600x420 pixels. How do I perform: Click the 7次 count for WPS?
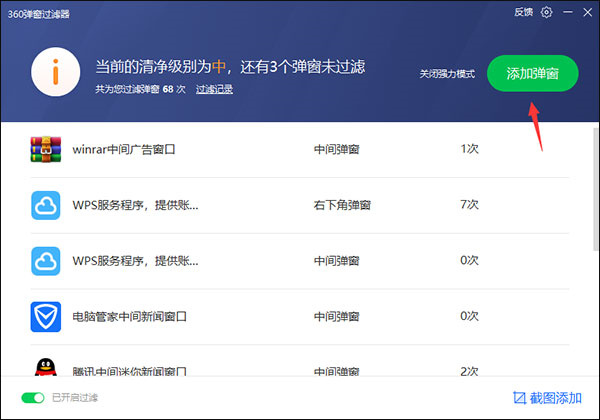pos(470,205)
